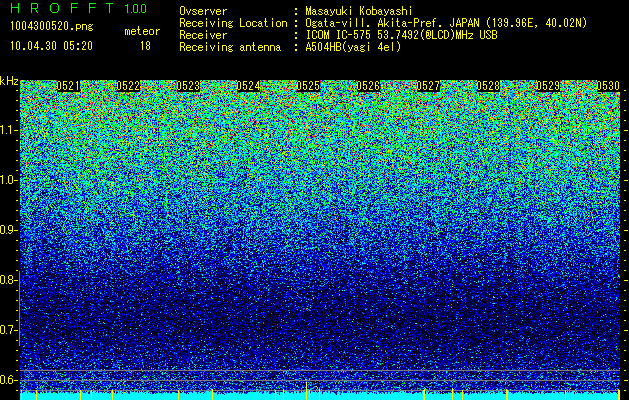Click the 0.9 frequency axis label

pos(9,230)
